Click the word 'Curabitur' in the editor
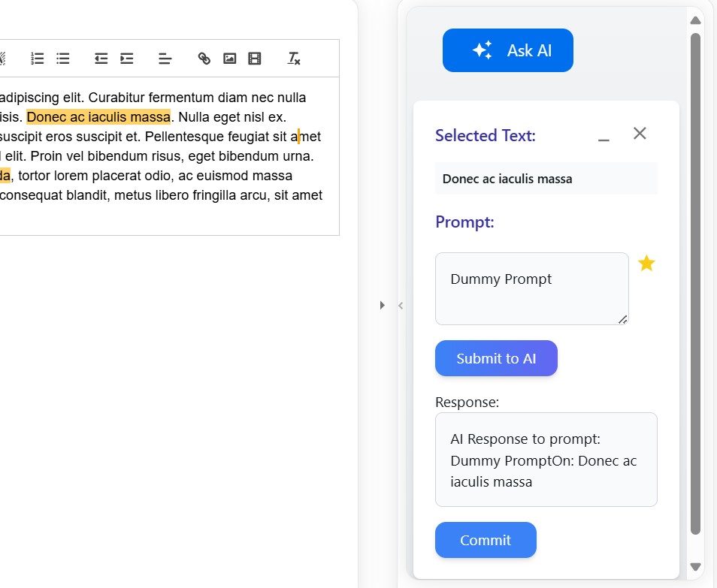The image size is (717, 588). pos(116,98)
